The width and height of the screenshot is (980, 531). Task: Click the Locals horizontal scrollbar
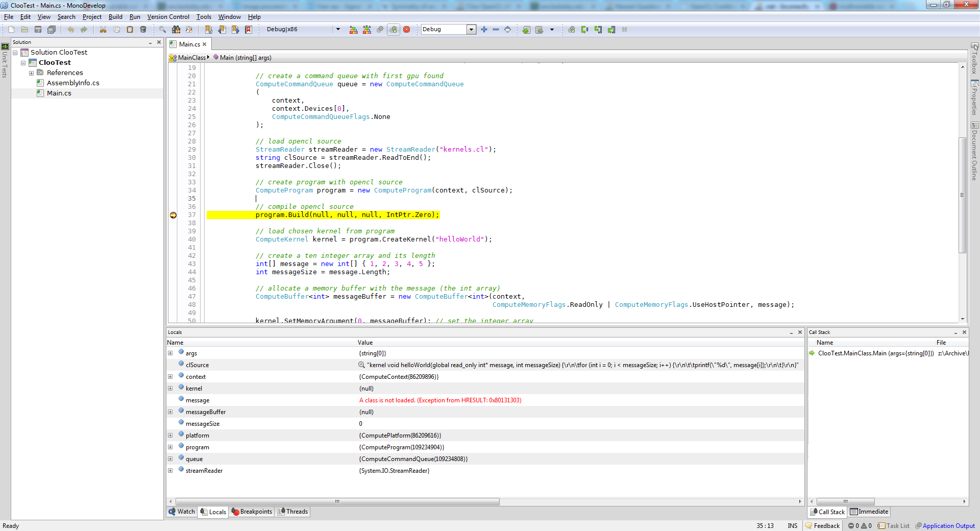coord(337,501)
